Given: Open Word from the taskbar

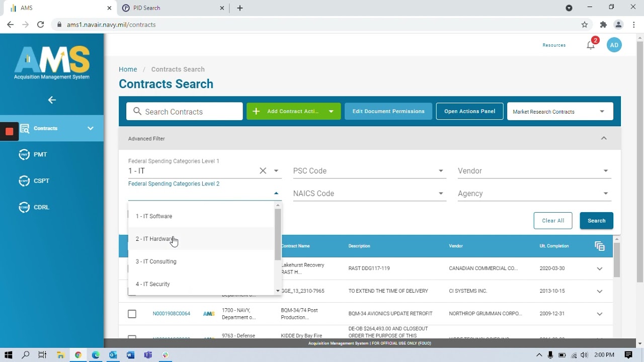Looking at the screenshot, I should (x=130, y=355).
